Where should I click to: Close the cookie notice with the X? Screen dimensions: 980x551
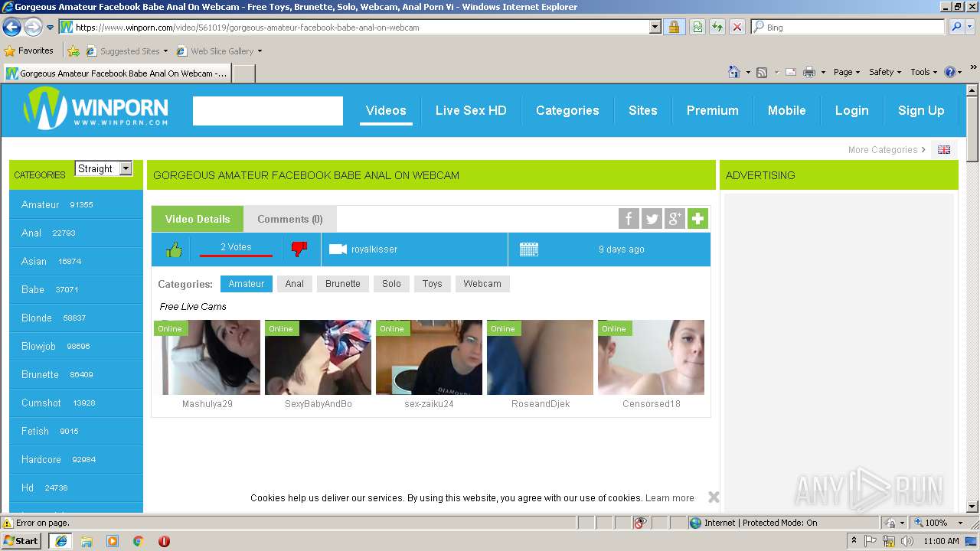(x=714, y=497)
